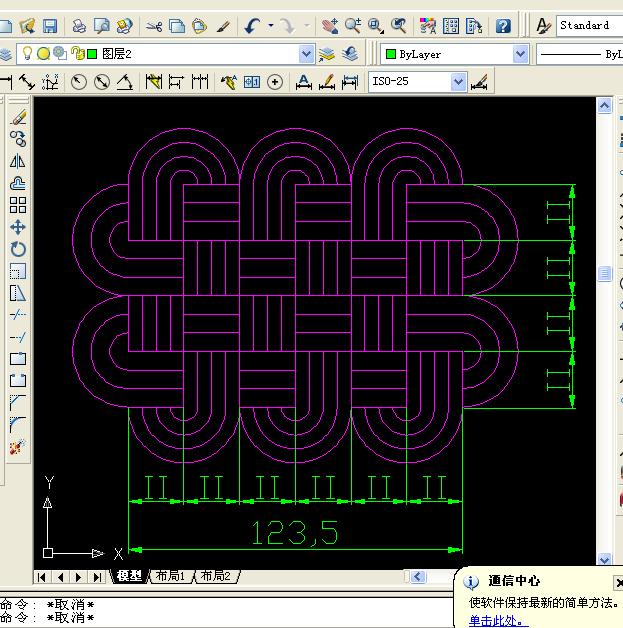The image size is (623, 628).
Task: Select the Angular dimension tool
Action: 125,82
